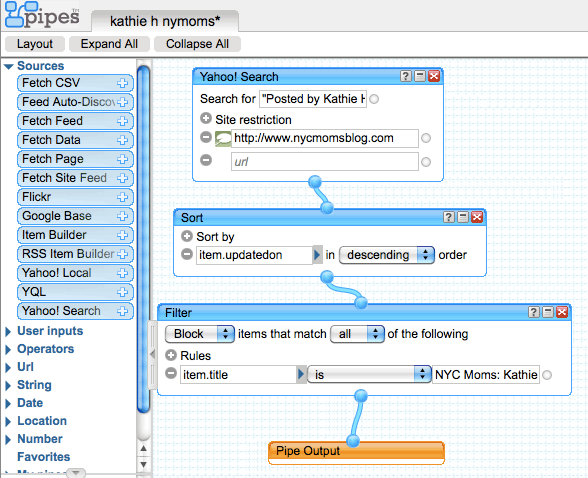
Task: Add Fetch Site Feed module via plus icon
Action: (x=122, y=178)
